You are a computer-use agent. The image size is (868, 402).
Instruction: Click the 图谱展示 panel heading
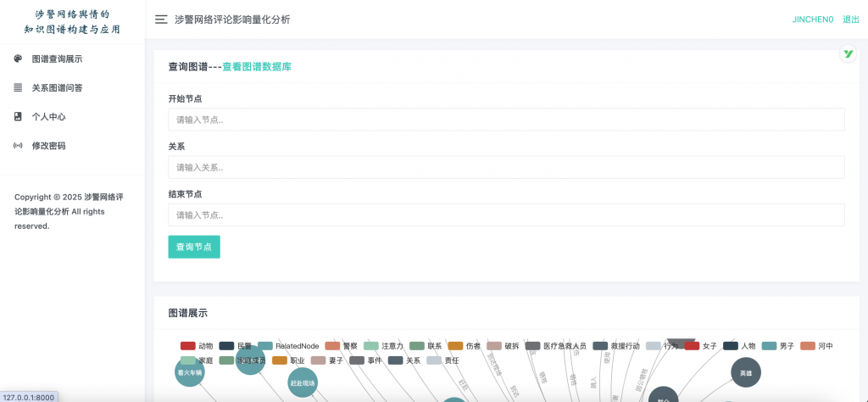pos(187,313)
